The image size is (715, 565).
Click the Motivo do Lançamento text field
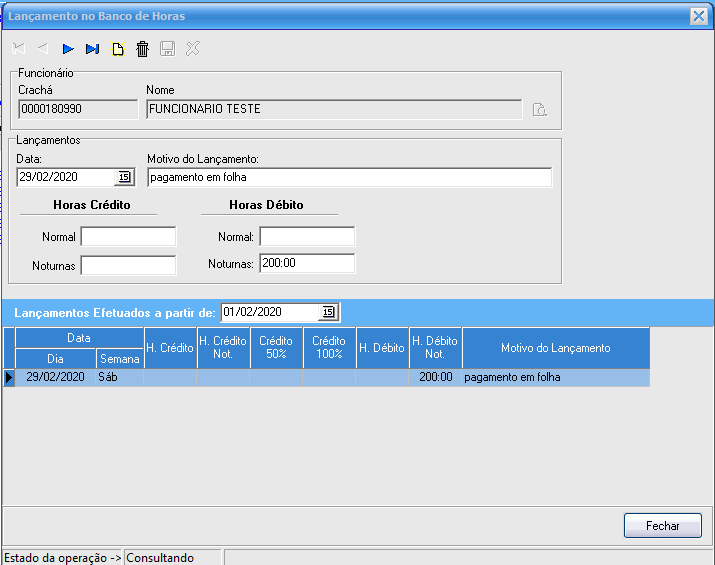pos(349,177)
